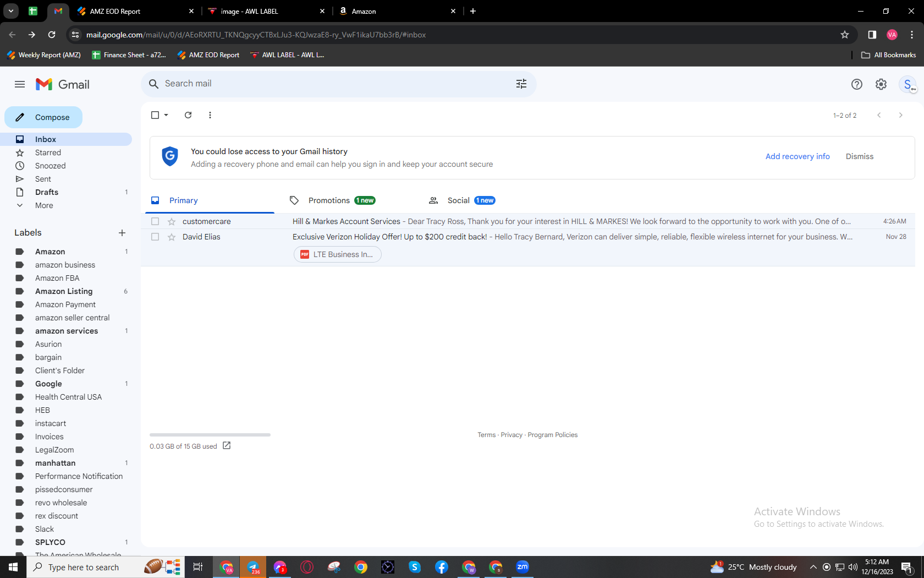Go to newer messages arrow
The image size is (924, 578).
[x=879, y=115]
